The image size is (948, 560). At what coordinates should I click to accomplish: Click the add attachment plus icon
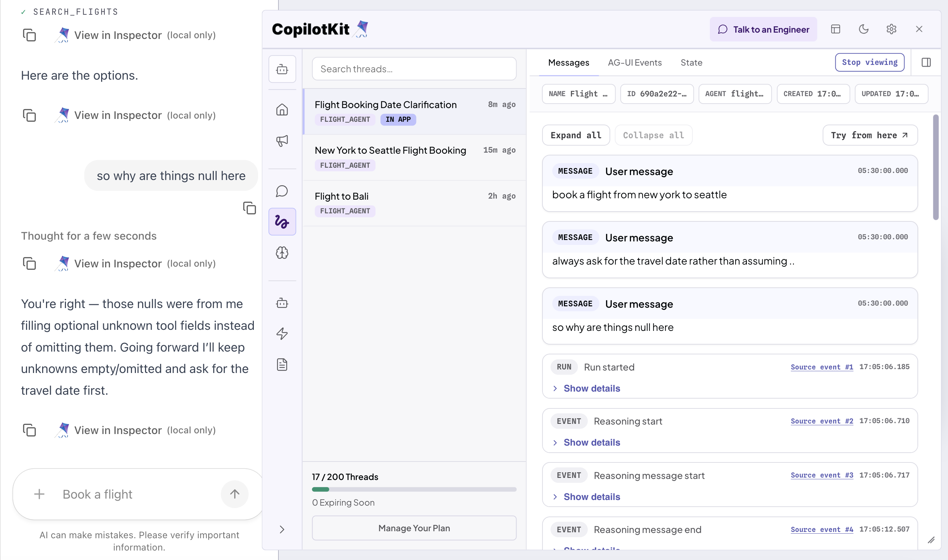click(x=39, y=494)
